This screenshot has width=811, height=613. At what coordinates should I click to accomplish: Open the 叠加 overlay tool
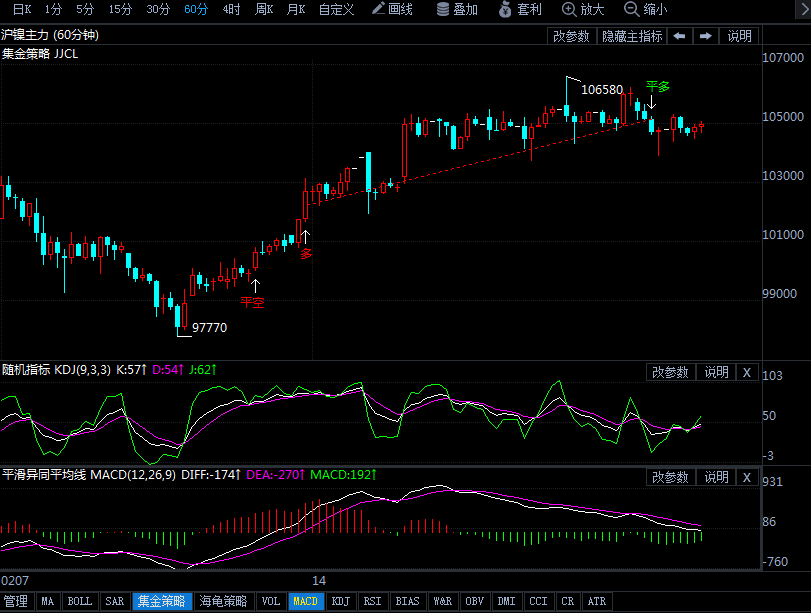pos(457,9)
